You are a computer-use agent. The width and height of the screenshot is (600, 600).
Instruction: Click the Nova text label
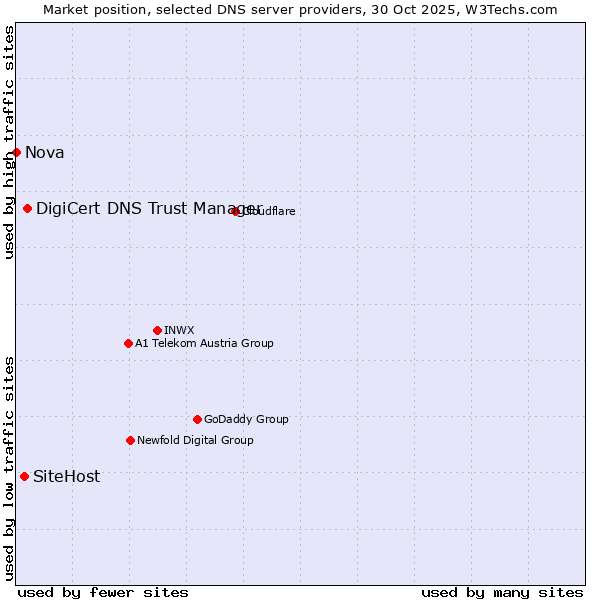click(x=45, y=153)
